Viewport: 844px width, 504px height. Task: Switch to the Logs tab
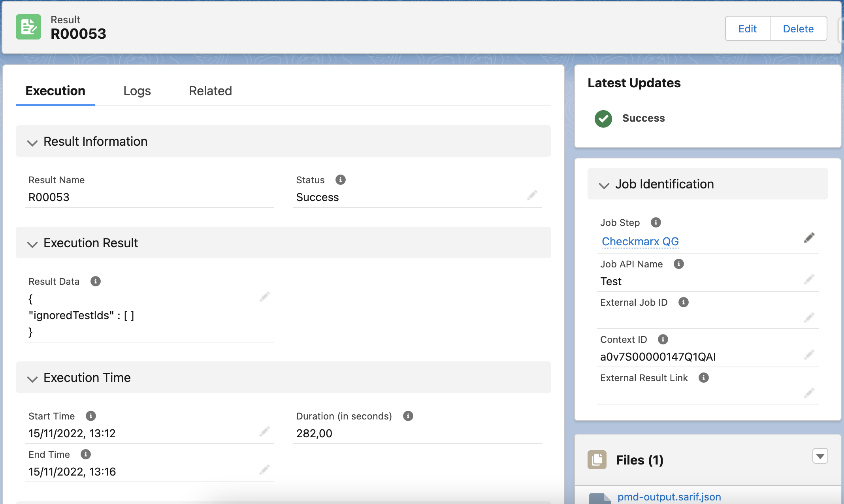[x=137, y=91]
